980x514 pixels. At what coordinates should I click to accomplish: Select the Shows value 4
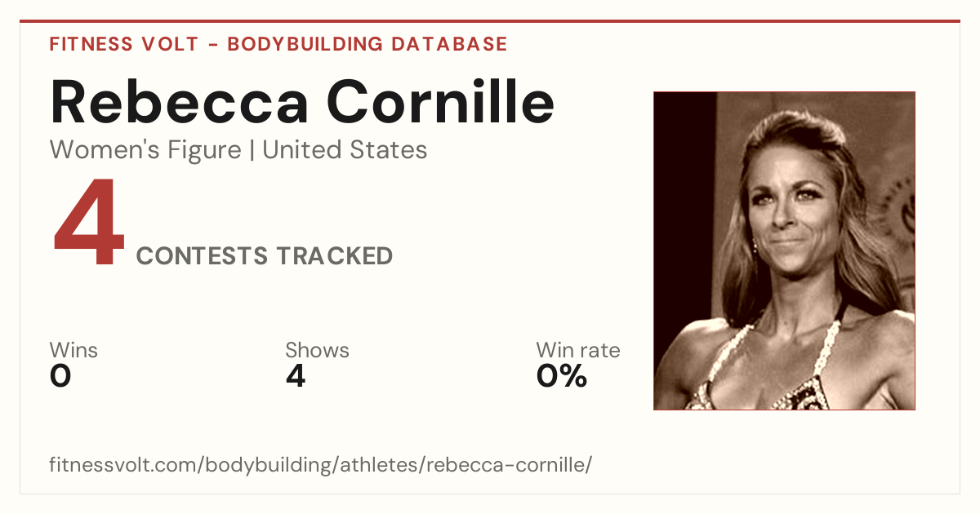coord(296,376)
